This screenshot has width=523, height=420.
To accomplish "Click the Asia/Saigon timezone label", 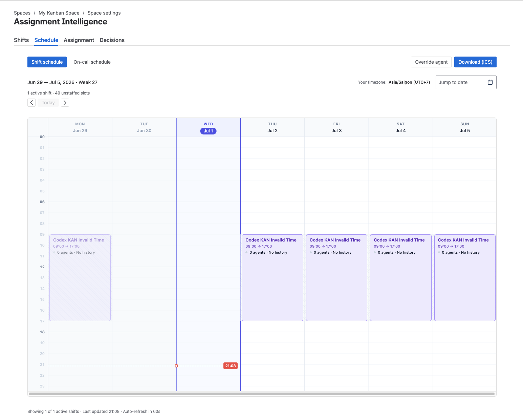I will coord(409,82).
